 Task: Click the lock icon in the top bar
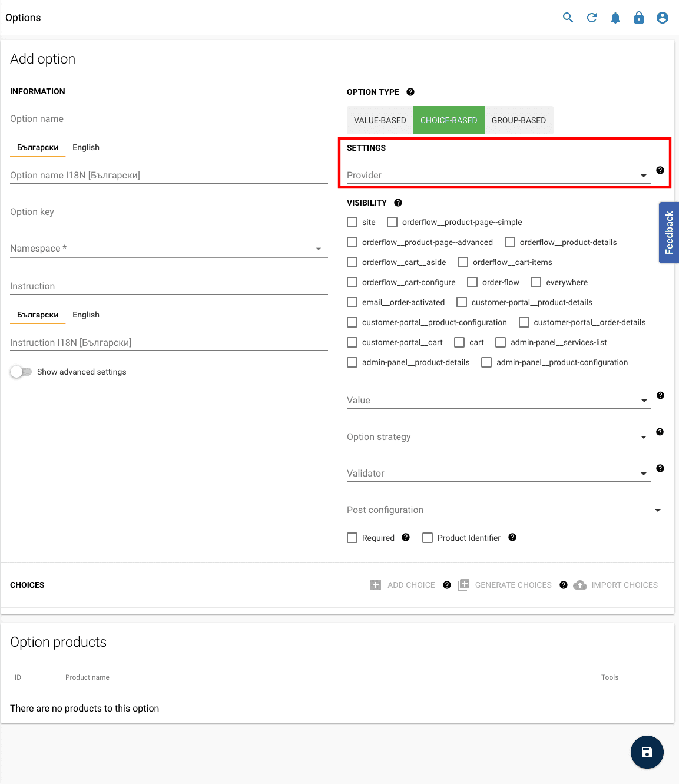tap(638, 17)
